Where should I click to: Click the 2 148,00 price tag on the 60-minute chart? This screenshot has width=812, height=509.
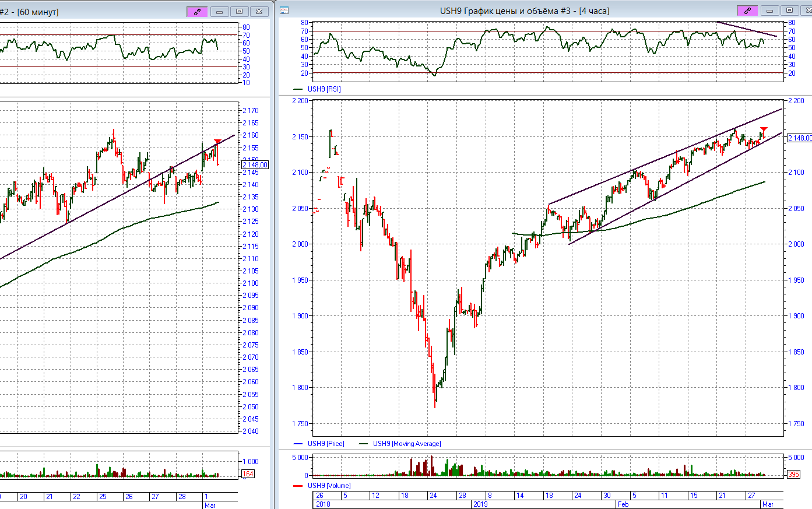click(255, 165)
